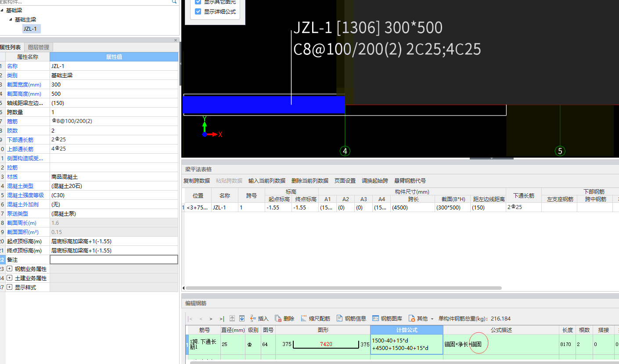The width and height of the screenshot is (619, 364).
Task: Collapse the 基础梁 tree node
Action: click(x=2, y=10)
